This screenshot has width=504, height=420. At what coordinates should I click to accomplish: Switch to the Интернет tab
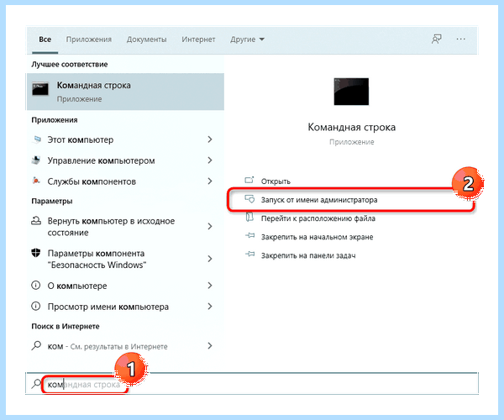coord(198,39)
